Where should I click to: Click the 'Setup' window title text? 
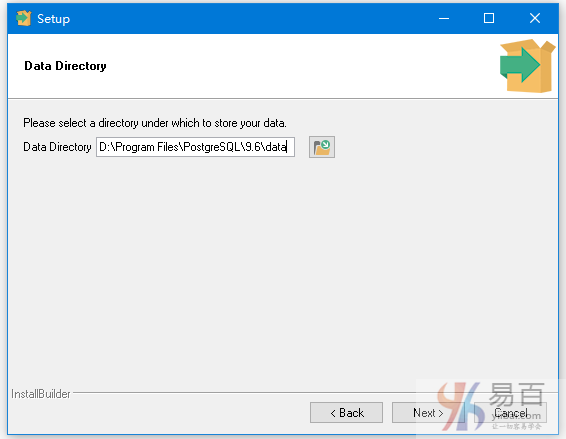pyautogui.click(x=53, y=19)
